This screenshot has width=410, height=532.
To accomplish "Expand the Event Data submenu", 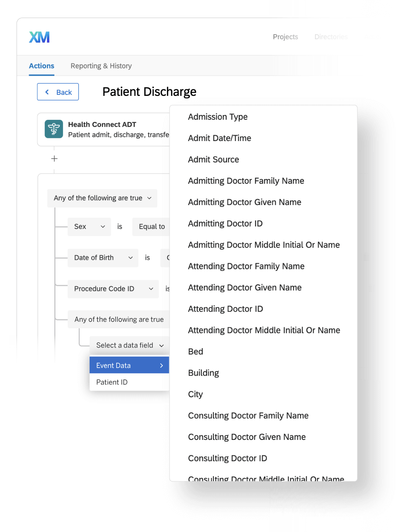I will (x=129, y=365).
